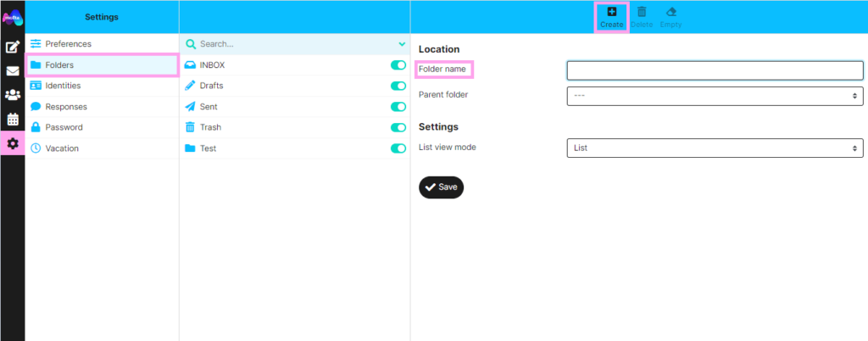This screenshot has height=341, width=868.
Task: Open the Identities settings section
Action: [63, 86]
